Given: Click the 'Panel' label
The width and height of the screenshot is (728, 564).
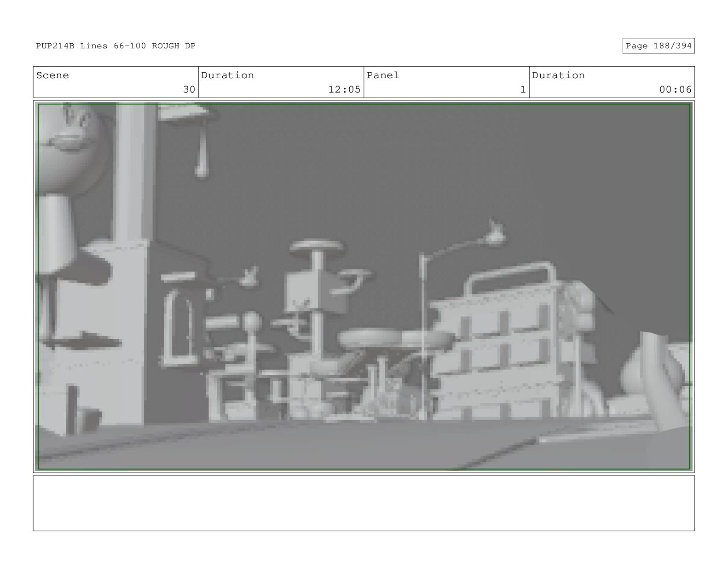Looking at the screenshot, I should pyautogui.click(x=383, y=76).
